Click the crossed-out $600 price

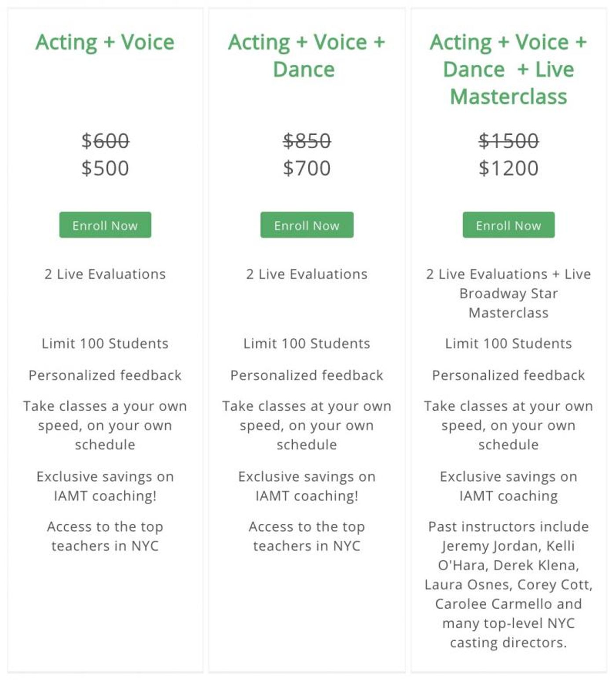tap(105, 141)
